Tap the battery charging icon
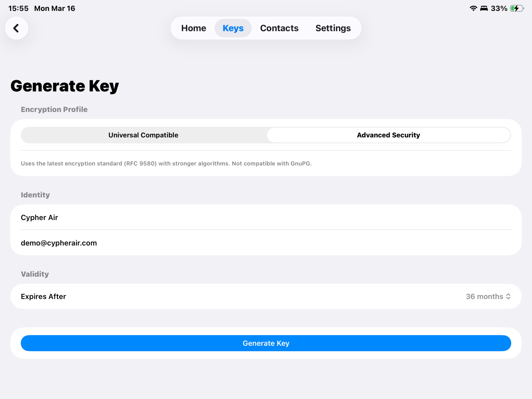The width and height of the screenshot is (532, 399). click(517, 8)
